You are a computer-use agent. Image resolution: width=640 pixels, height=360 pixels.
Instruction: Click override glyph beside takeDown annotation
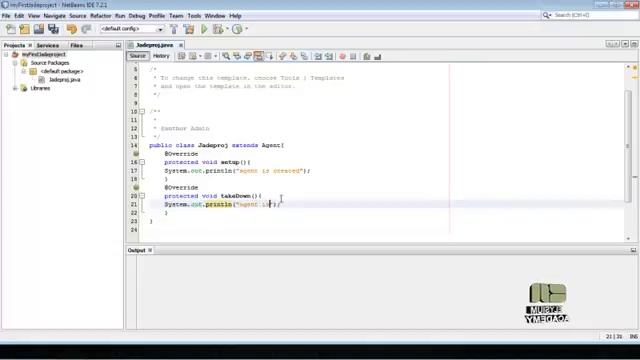[x=136, y=187]
